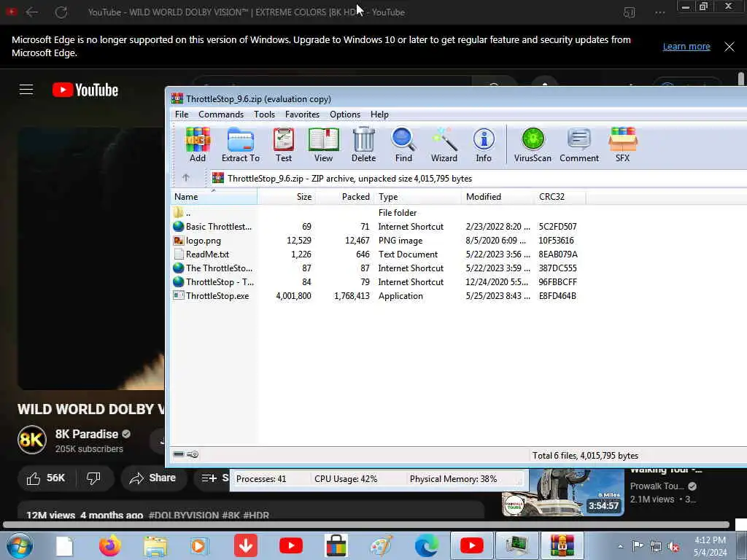The height and width of the screenshot is (560, 747).
Task: Select ThrottleStop - T... shortcut file
Action: coord(214,282)
